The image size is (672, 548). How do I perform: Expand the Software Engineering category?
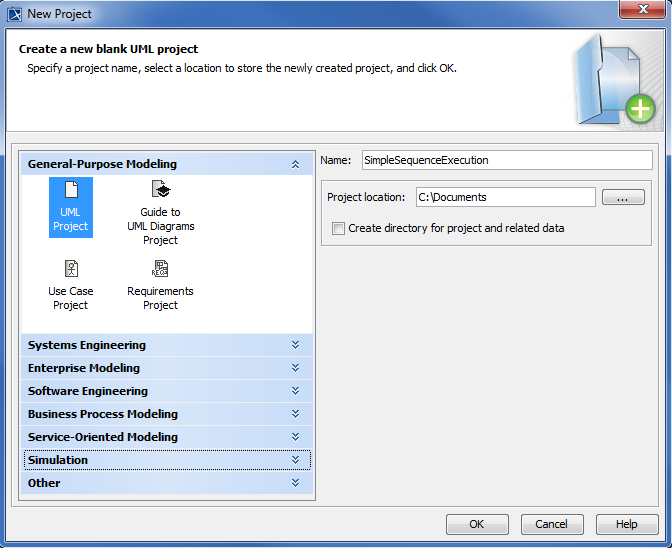point(167,391)
